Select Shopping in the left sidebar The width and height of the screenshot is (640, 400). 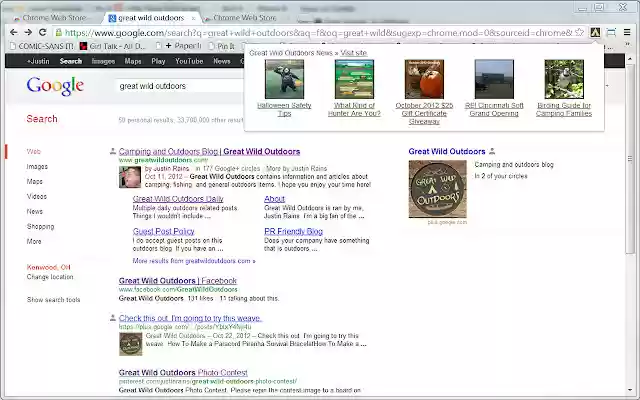tap(40, 227)
